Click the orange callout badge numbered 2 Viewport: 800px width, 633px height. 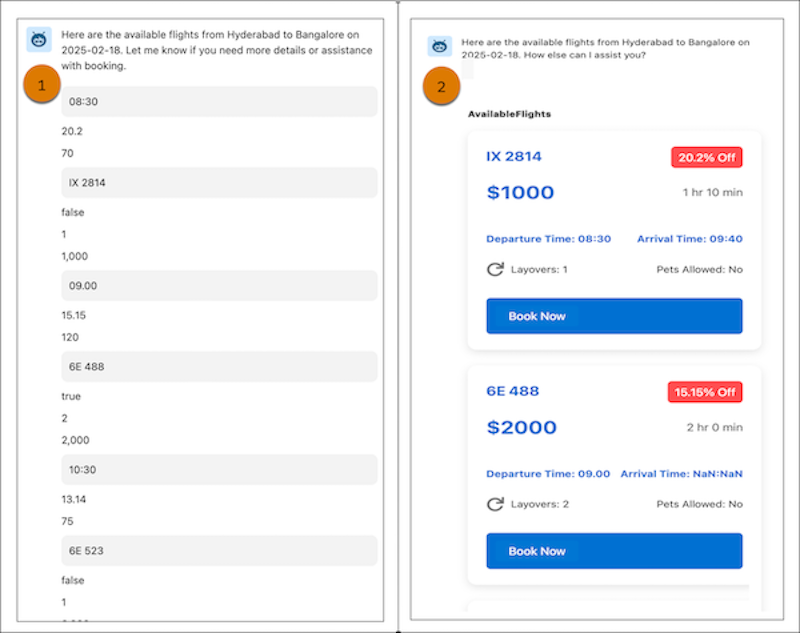point(441,86)
